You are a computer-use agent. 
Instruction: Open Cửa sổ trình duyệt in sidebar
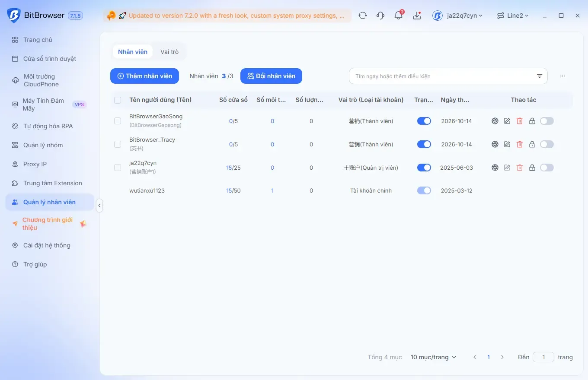point(50,59)
